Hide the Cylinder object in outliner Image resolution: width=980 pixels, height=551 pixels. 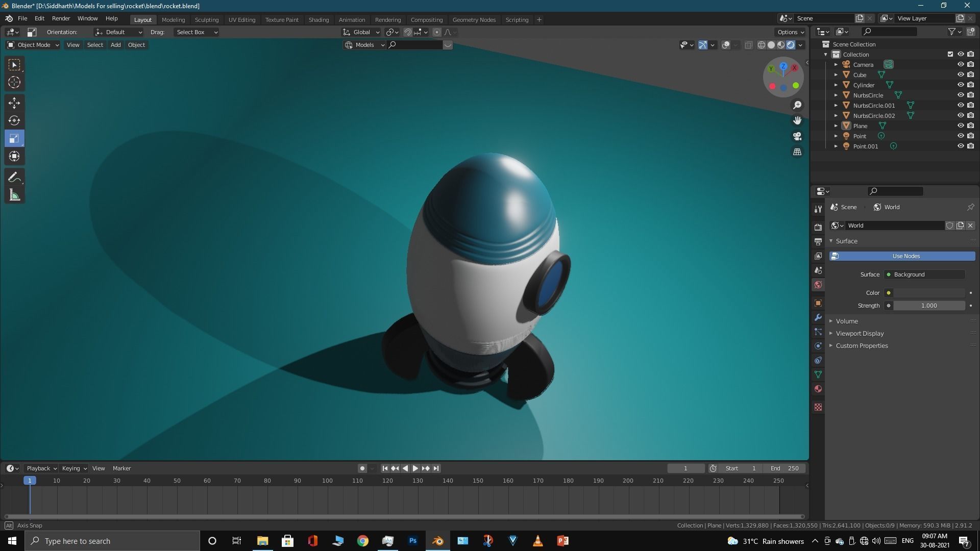pos(960,85)
